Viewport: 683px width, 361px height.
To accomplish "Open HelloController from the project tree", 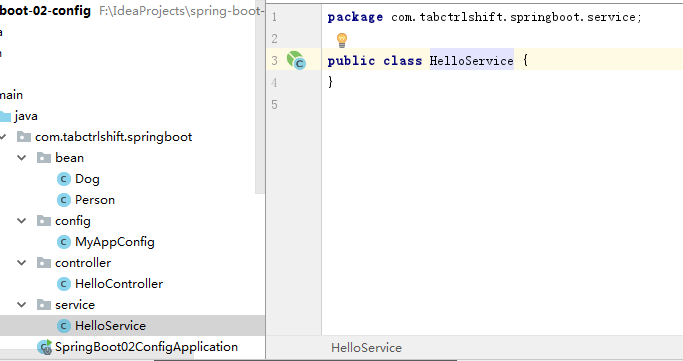I will (x=119, y=284).
